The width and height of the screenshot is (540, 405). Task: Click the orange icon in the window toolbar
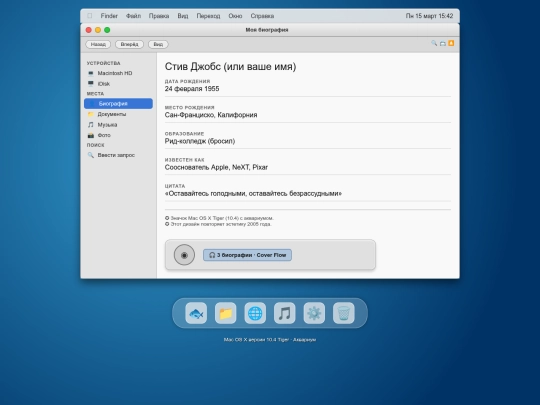(x=451, y=43)
